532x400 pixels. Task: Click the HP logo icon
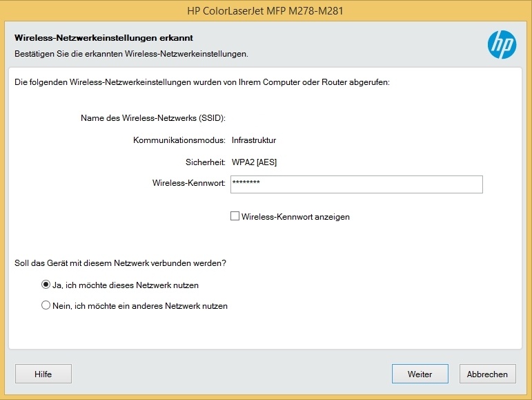pos(502,44)
